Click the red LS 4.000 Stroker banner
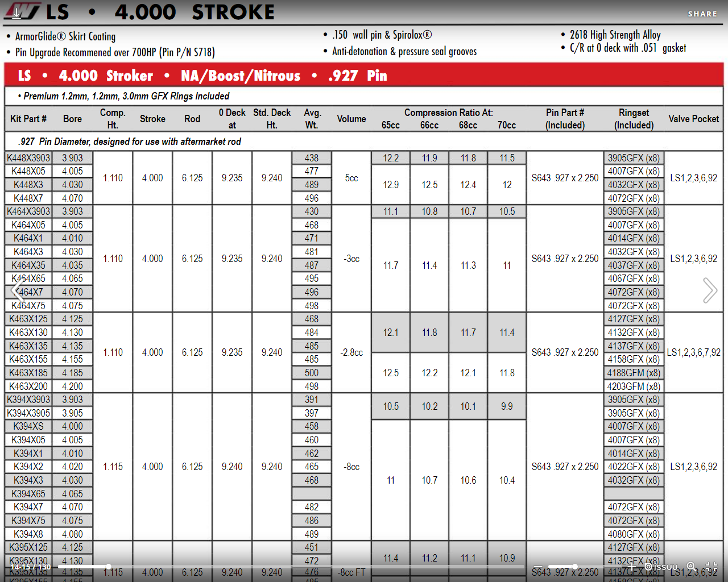Viewport: 728px width, 582px height. click(x=364, y=76)
